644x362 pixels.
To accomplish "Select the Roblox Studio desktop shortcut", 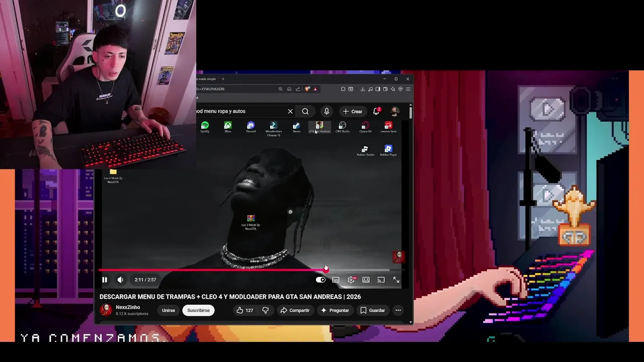I will click(x=365, y=151).
